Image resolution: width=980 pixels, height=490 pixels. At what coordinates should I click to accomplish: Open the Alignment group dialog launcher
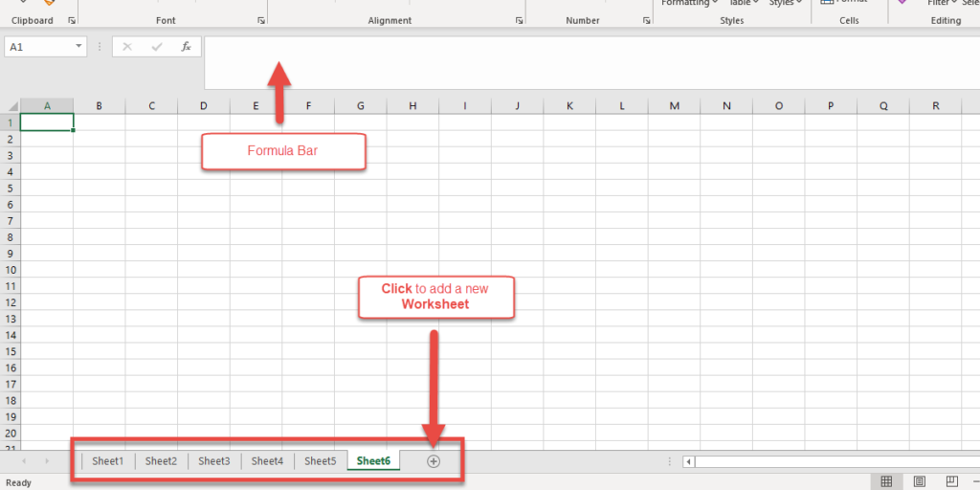click(519, 21)
